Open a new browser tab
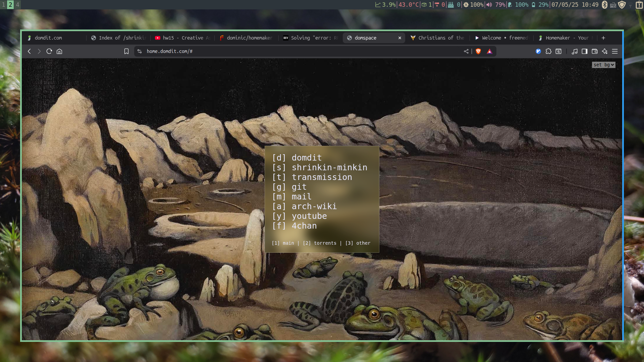Image resolution: width=644 pixels, height=362 pixels. pyautogui.click(x=603, y=38)
